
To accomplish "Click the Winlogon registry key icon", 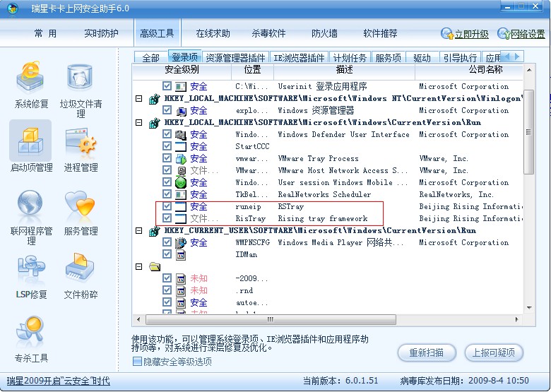I will coord(154,99).
